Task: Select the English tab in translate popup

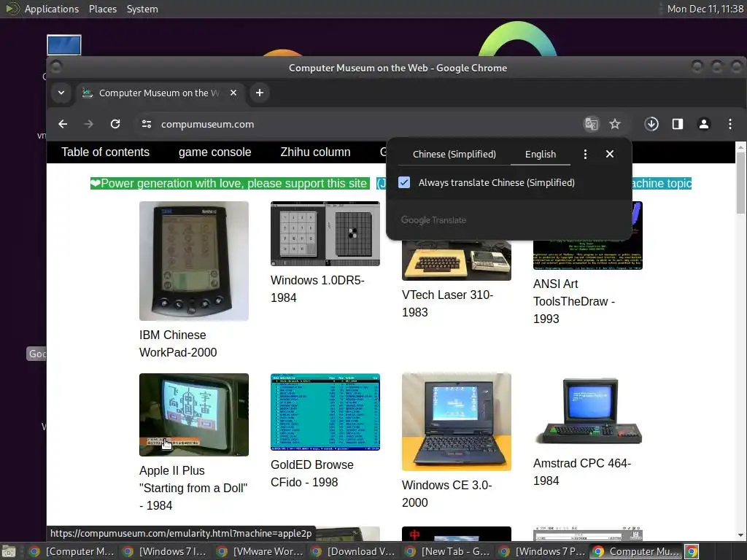Action: tap(541, 155)
